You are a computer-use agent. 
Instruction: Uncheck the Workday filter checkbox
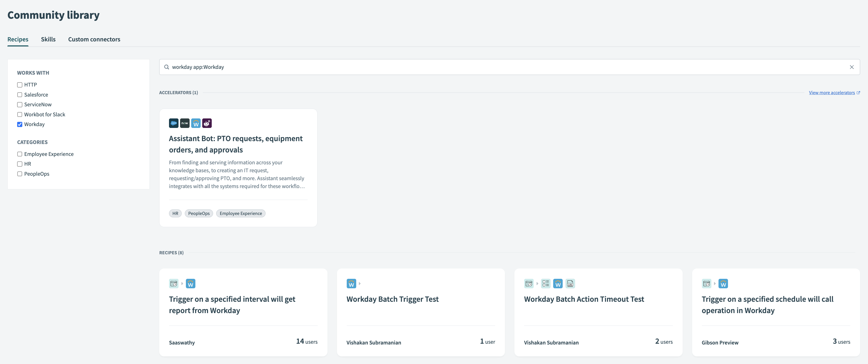coord(20,124)
